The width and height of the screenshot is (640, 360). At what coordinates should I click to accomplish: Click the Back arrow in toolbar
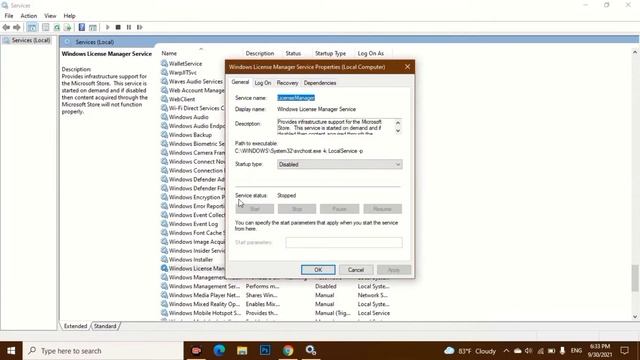(x=6, y=27)
